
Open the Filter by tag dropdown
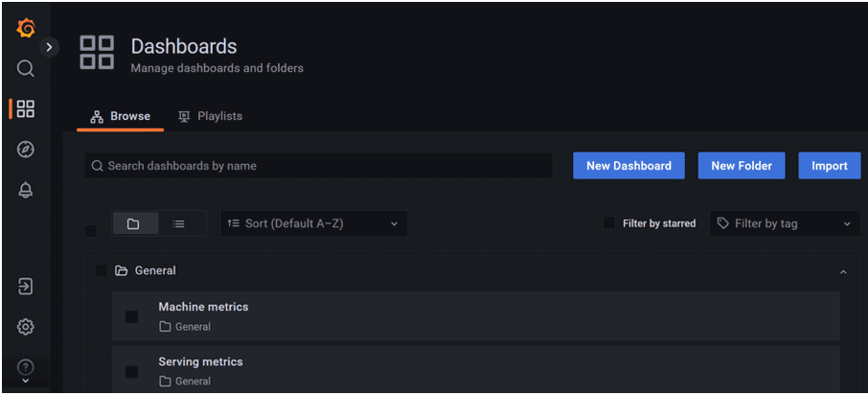coord(784,223)
